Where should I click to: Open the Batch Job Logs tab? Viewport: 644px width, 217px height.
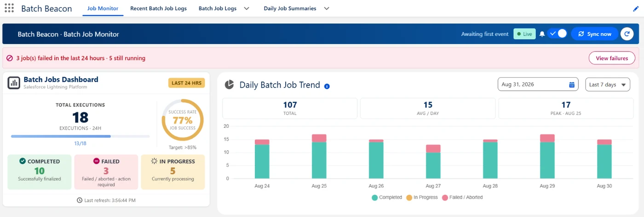218,8
